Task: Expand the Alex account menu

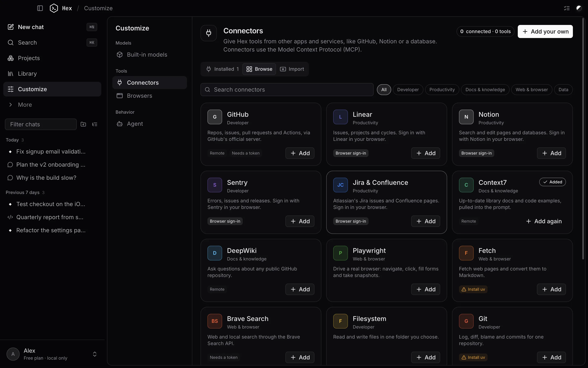Action: (x=52, y=354)
